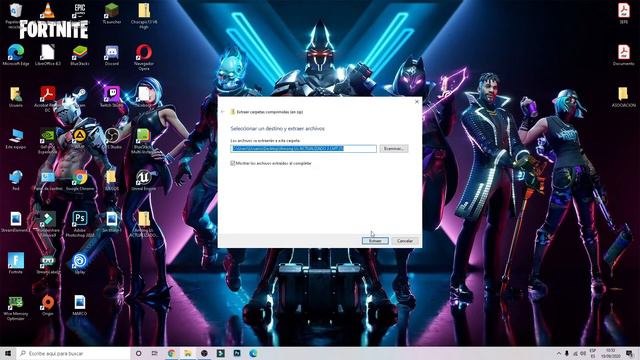
Task: Open Cortana circle on the taskbar
Action: [x=138, y=353]
